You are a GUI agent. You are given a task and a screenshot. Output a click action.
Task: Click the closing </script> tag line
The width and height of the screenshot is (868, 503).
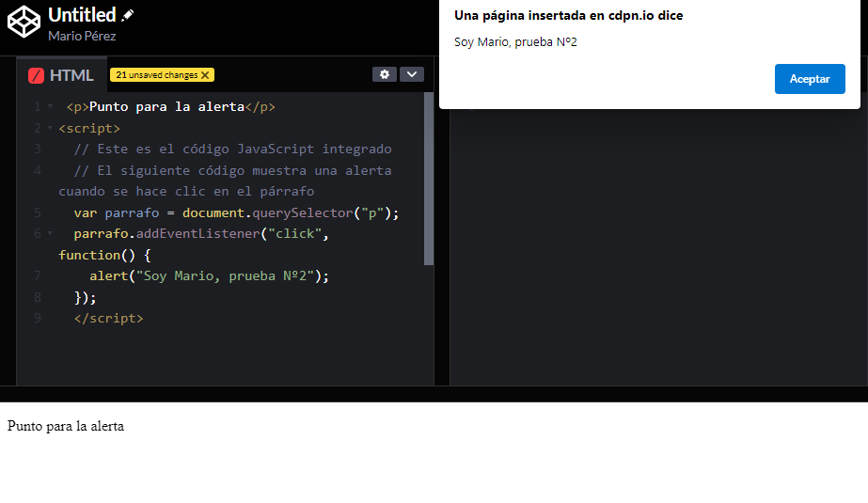(x=108, y=318)
